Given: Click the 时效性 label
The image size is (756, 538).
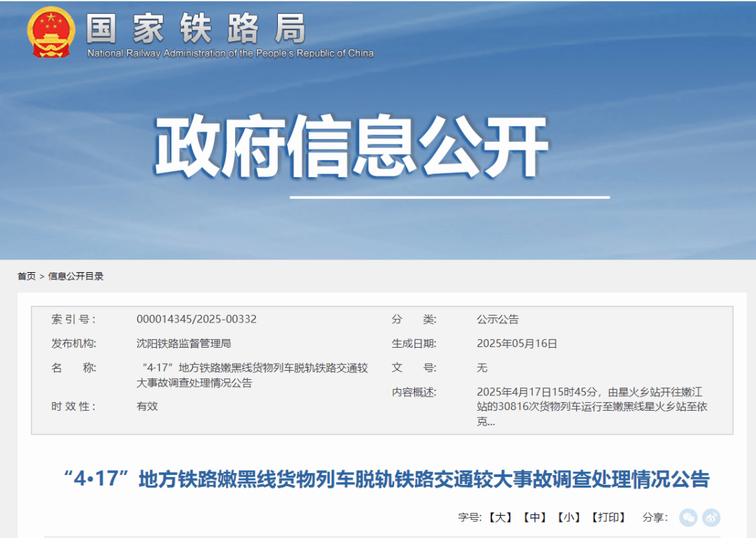Looking at the screenshot, I should click(x=73, y=406).
